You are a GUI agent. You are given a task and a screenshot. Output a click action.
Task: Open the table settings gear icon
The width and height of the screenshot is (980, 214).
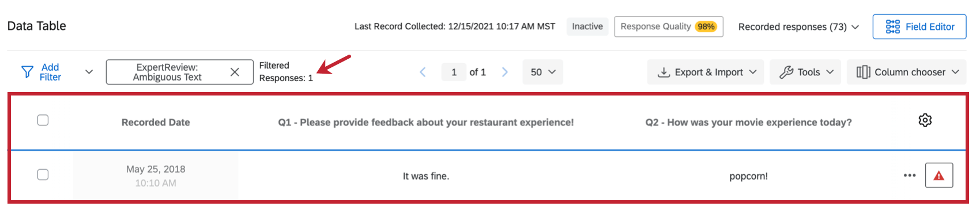pos(925,120)
